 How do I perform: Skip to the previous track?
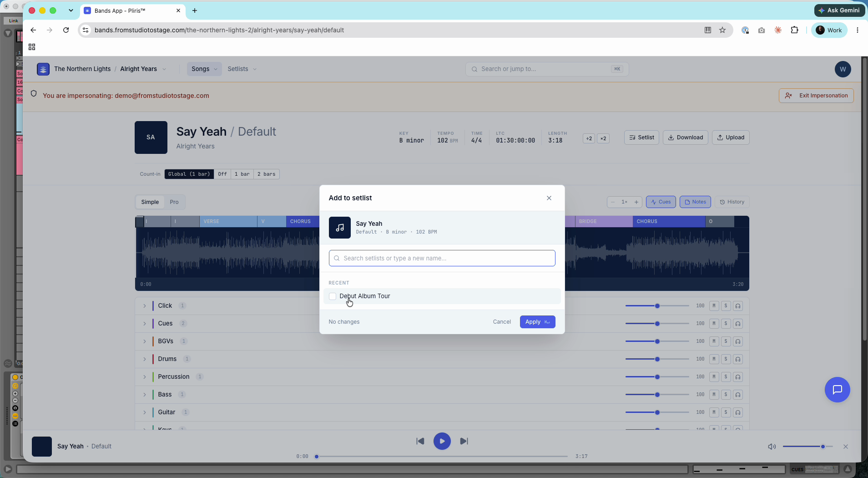tap(420, 441)
